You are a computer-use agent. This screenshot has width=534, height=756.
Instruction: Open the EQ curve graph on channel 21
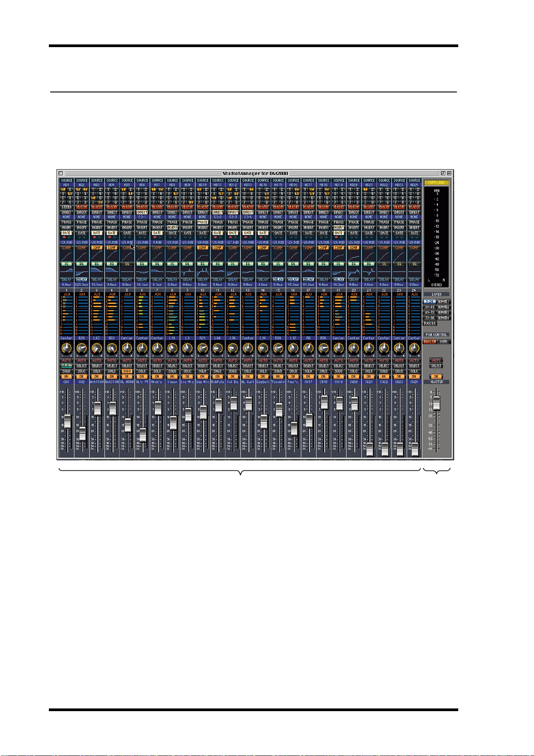(x=369, y=271)
